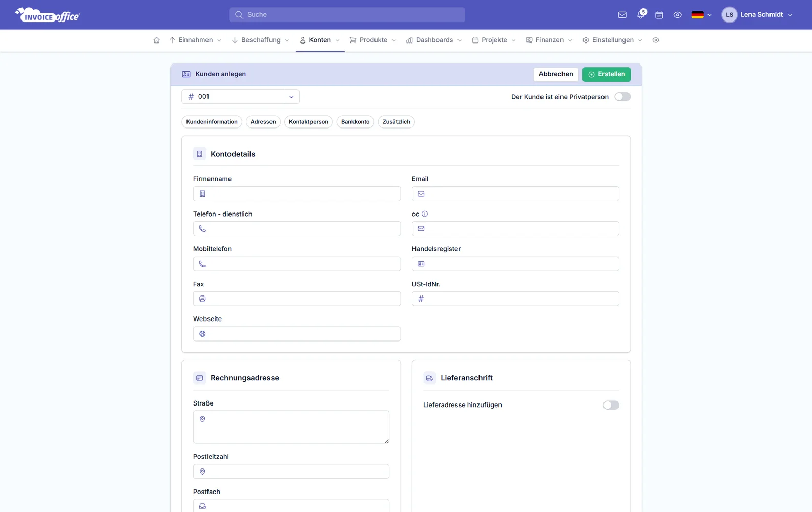
Task: Click the Rechnungsadresse card icon
Action: pos(200,378)
